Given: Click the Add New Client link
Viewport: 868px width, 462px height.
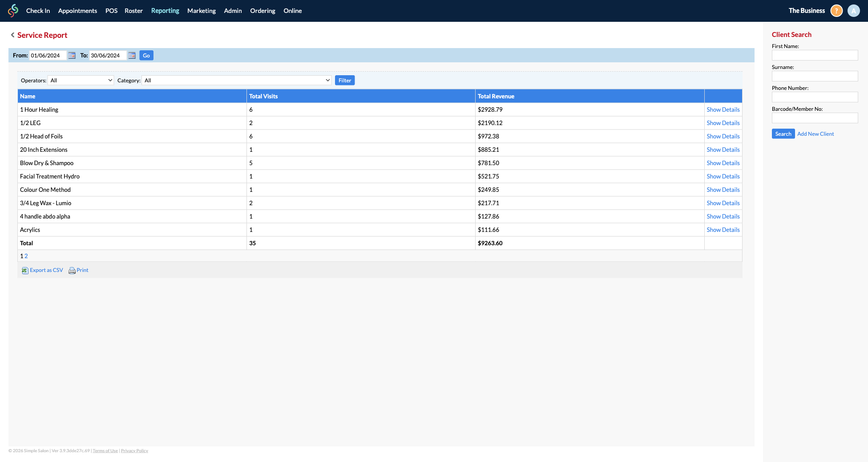Looking at the screenshot, I should [x=815, y=134].
